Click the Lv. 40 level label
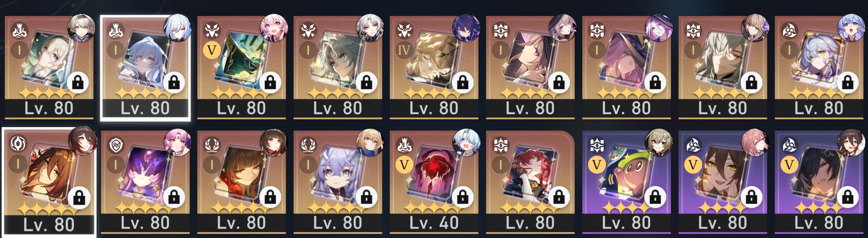The image size is (868, 238). coord(434,223)
